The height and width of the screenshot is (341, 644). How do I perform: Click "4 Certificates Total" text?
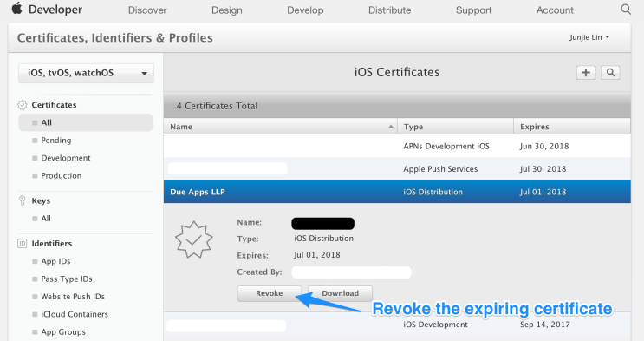pyautogui.click(x=217, y=106)
